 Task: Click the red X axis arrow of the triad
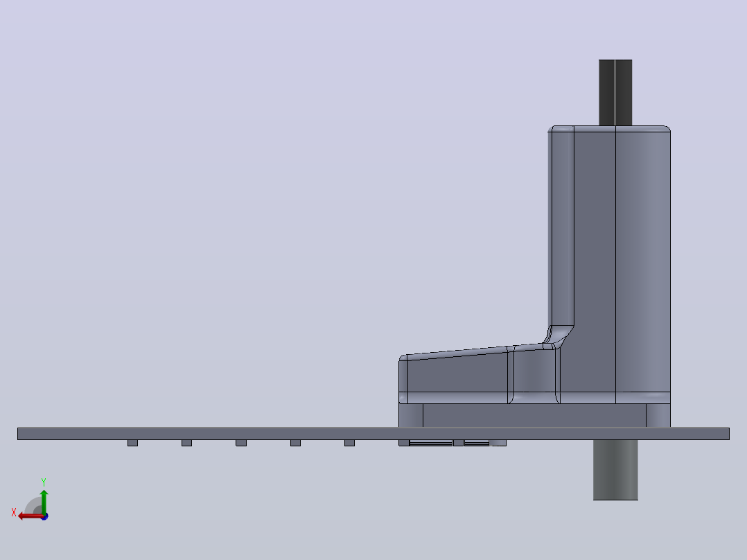[x=30, y=516]
